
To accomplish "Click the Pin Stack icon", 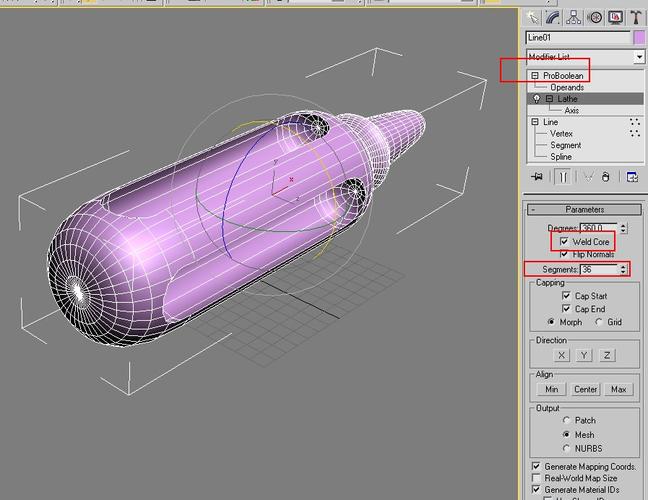I will [537, 177].
